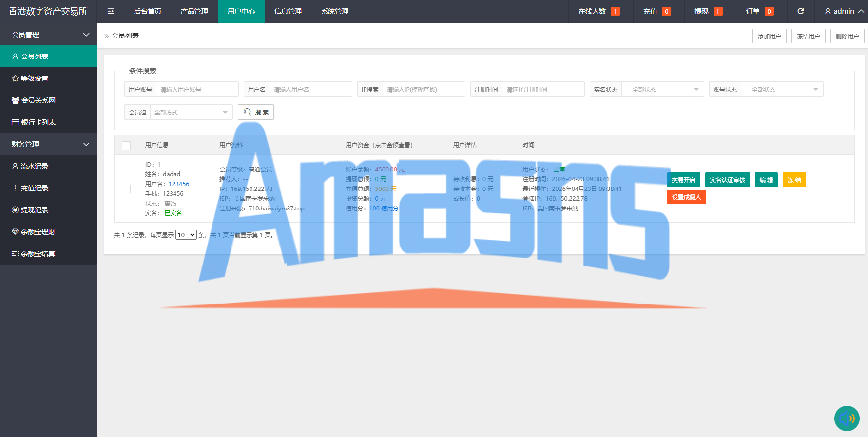Toggle the sidebar collapse hamburger icon
This screenshot has width=868, height=437.
click(111, 11)
